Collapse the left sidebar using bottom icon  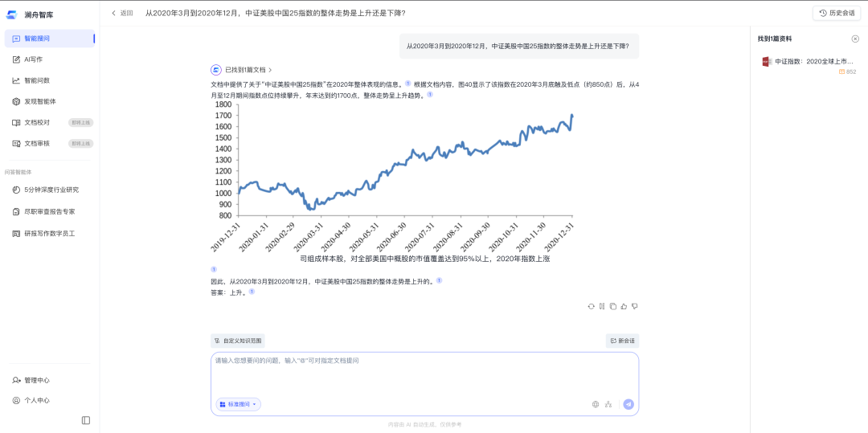[86, 420]
